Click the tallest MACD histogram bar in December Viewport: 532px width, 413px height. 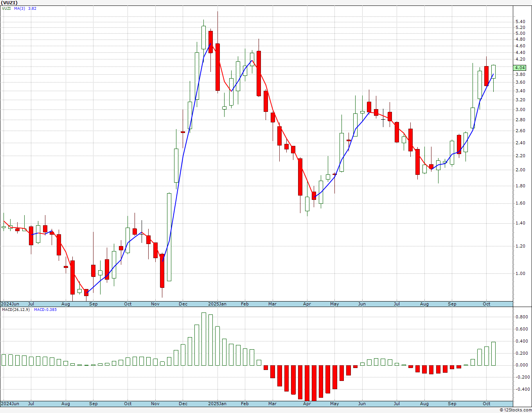pyautogui.click(x=203, y=339)
